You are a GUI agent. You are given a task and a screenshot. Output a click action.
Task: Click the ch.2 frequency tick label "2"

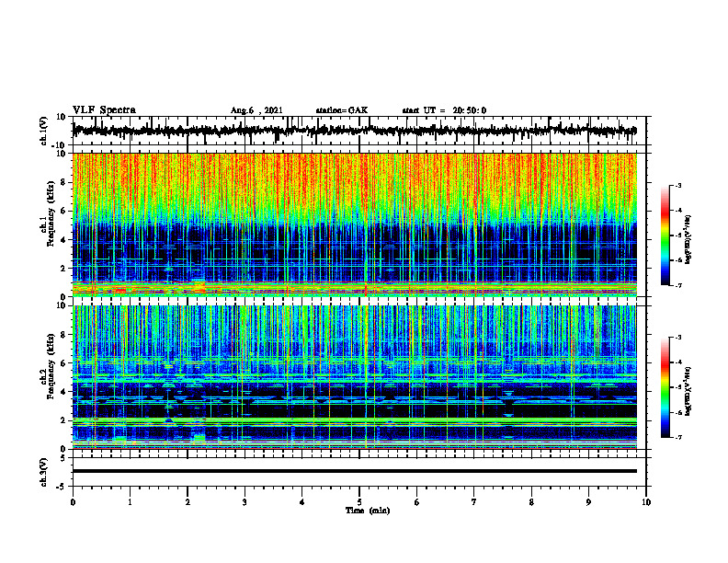[63, 420]
